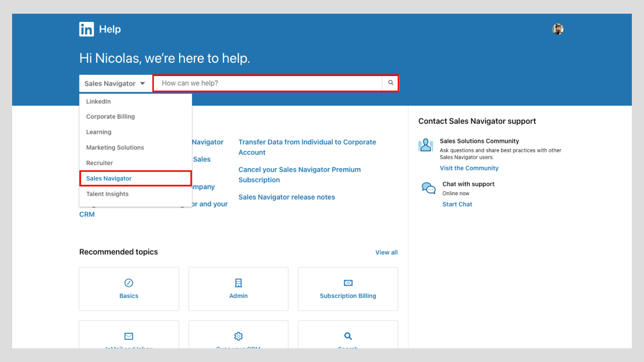Pick Talent Insights from the dropdown

(x=136, y=194)
